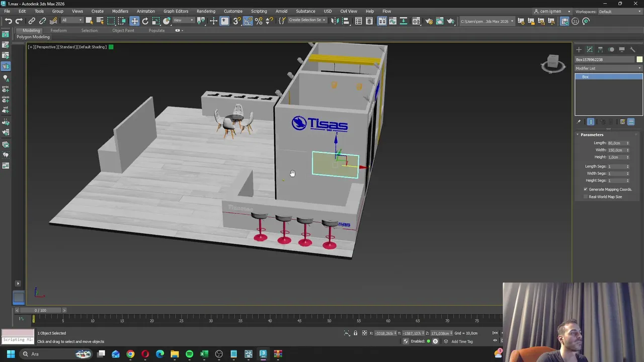Click the Length value input field
This screenshot has height=362, width=644.
pos(615,143)
